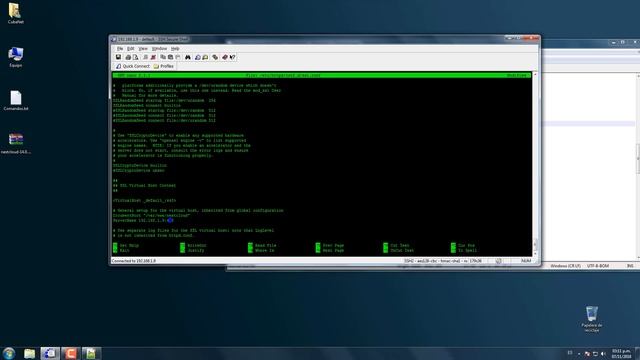Click the volume icon in system tray
This screenshot has height=360, width=640.
click(x=603, y=353)
